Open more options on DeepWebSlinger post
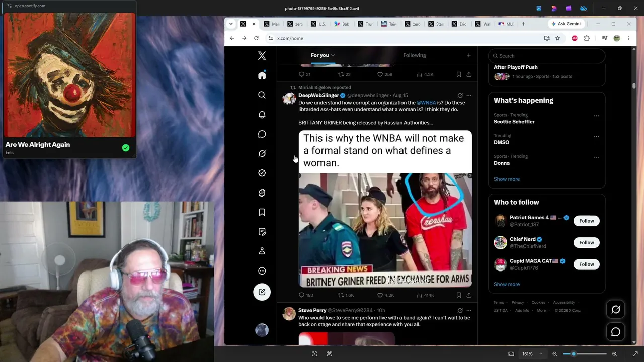Viewport: 644px width, 362px height. coord(469,95)
